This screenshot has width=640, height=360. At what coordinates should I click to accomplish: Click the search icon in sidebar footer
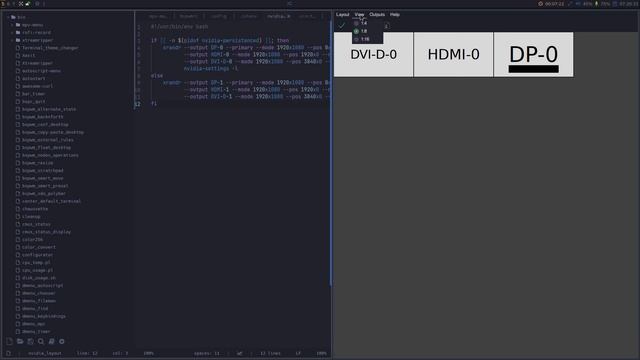tap(41, 341)
